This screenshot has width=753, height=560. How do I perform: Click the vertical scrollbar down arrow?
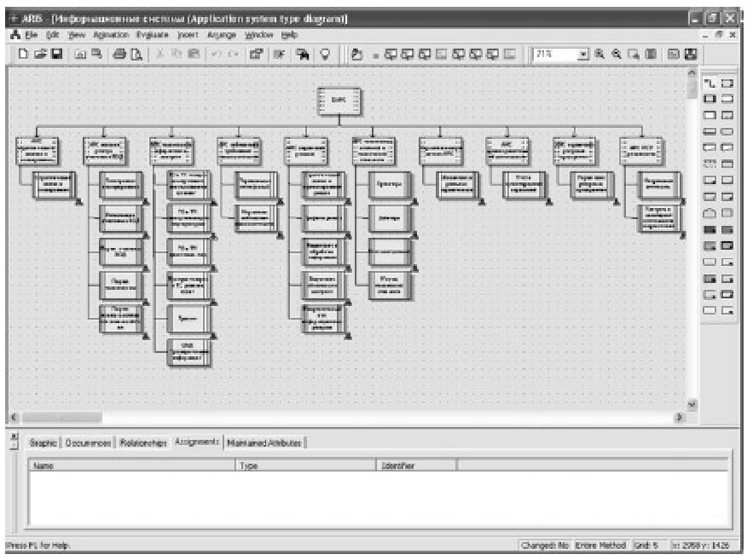(692, 405)
